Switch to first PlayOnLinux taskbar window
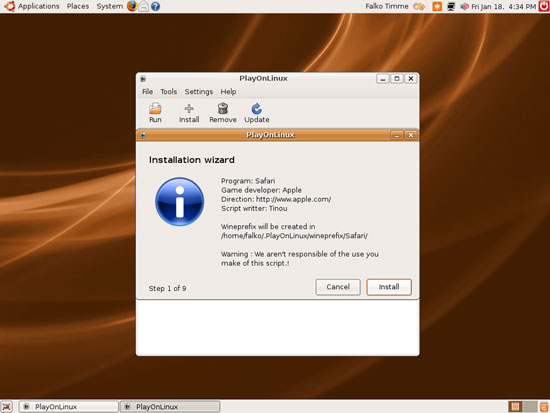This screenshot has width=550, height=413. click(69, 407)
